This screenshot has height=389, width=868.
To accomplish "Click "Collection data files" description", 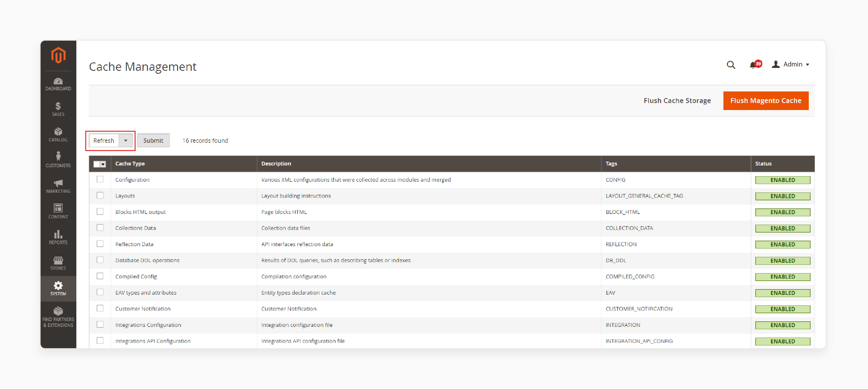I will tap(285, 228).
